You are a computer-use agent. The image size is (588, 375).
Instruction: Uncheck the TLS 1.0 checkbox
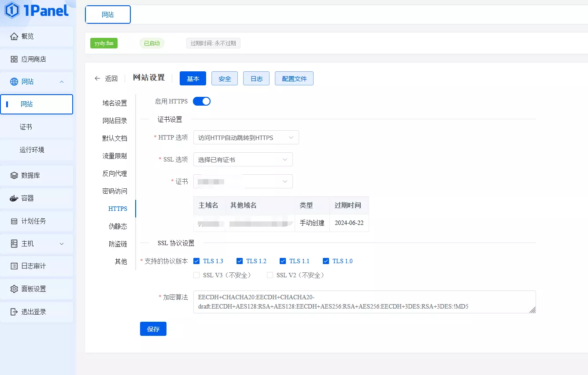click(x=326, y=261)
